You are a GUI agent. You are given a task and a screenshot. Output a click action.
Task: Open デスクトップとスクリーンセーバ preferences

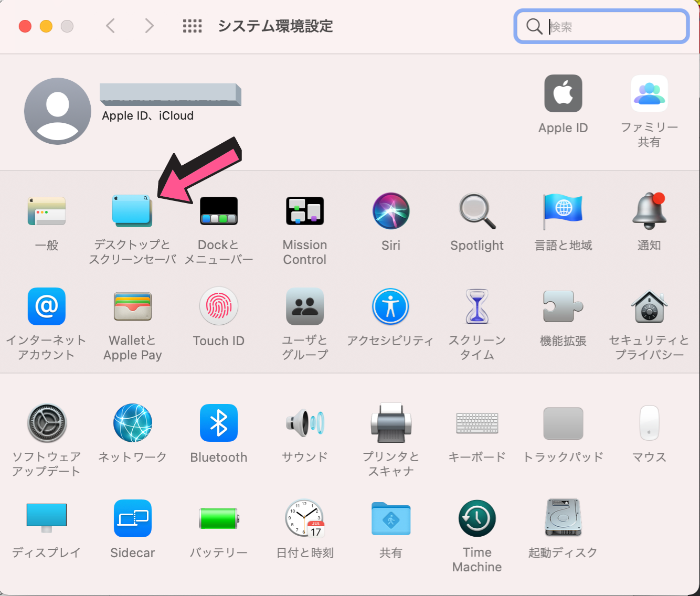tap(132, 211)
